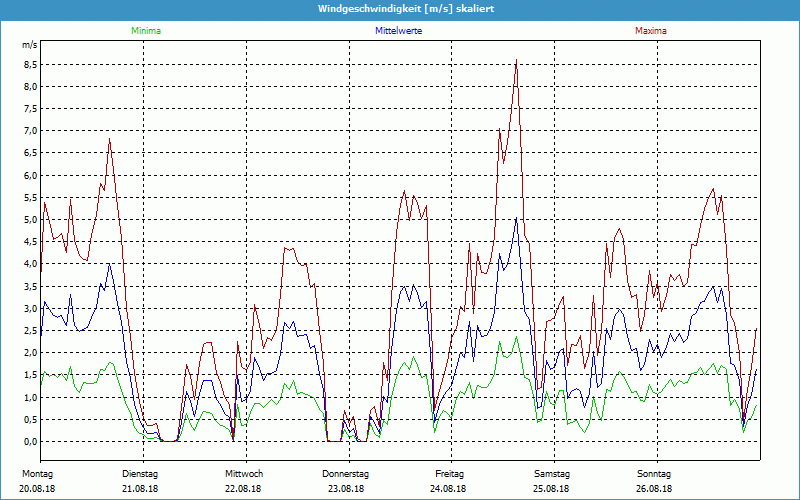Click the 2,5 y-axis value
Image resolution: width=800 pixels, height=500 pixels.
[x=31, y=331]
